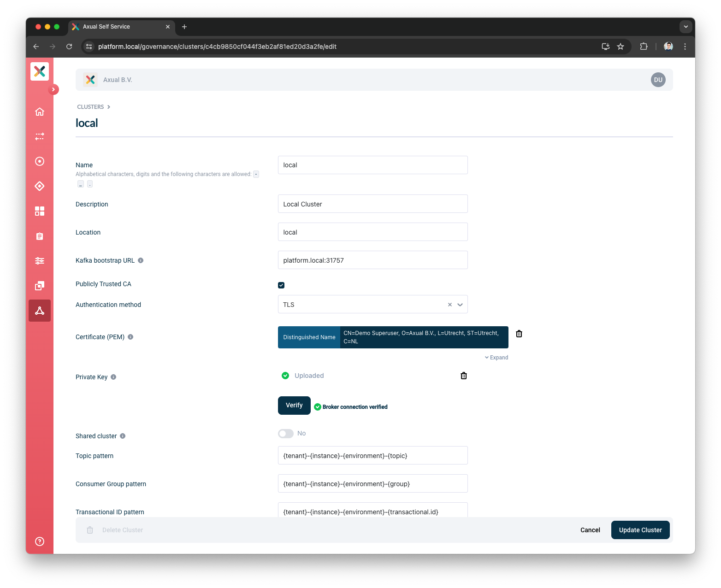Click the 'local' page heading
Image resolution: width=721 pixels, height=588 pixels.
pyautogui.click(x=87, y=123)
